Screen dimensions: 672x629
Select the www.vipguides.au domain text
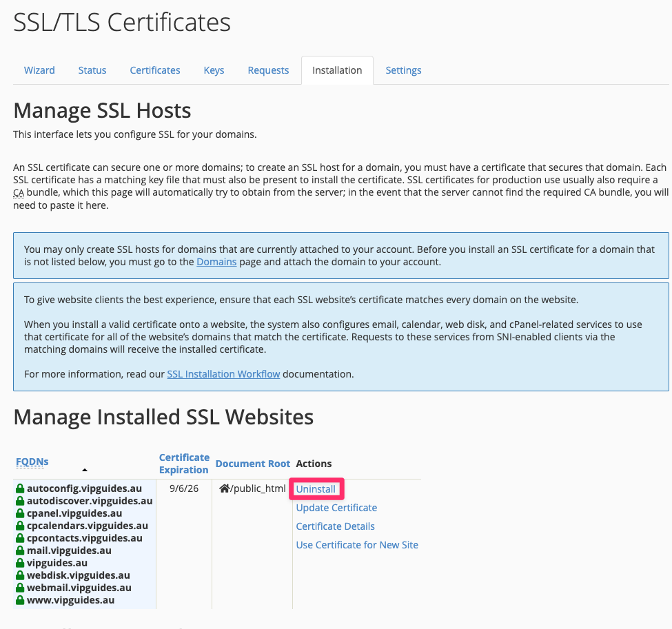[71, 600]
